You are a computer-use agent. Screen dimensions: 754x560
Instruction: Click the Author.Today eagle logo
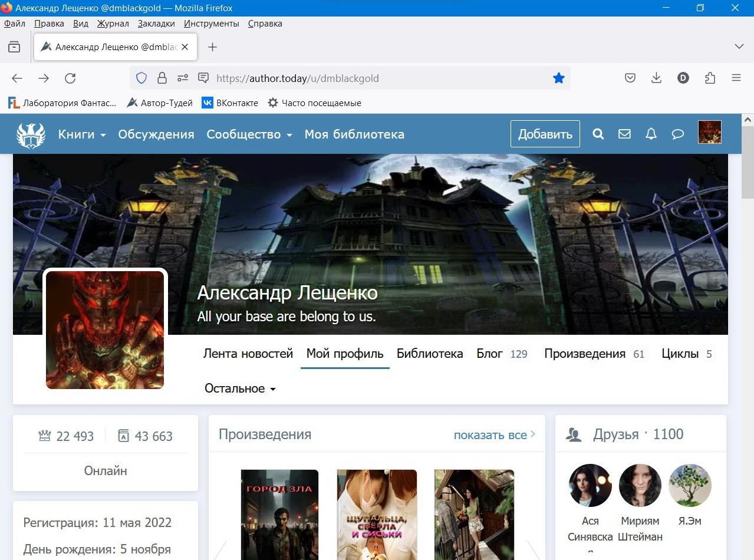31,134
